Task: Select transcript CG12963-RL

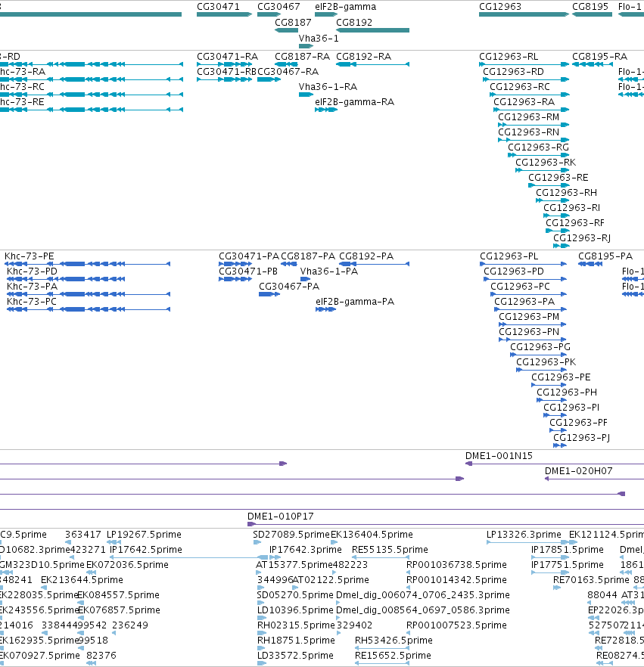Action: click(524, 65)
